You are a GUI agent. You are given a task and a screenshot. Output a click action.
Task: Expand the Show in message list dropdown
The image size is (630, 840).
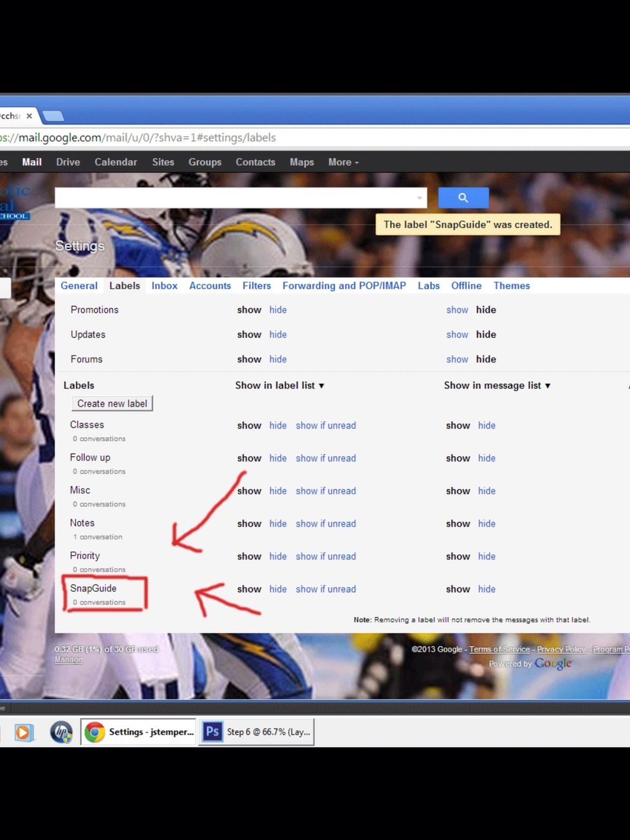click(497, 386)
